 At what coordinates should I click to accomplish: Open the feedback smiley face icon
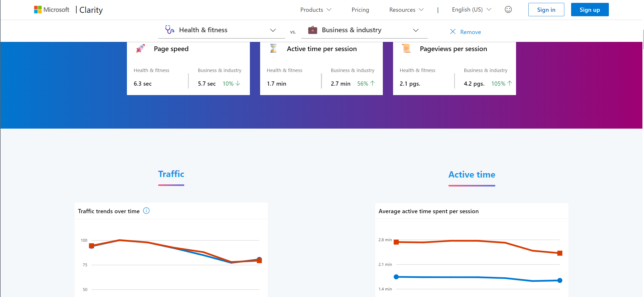coord(508,9)
